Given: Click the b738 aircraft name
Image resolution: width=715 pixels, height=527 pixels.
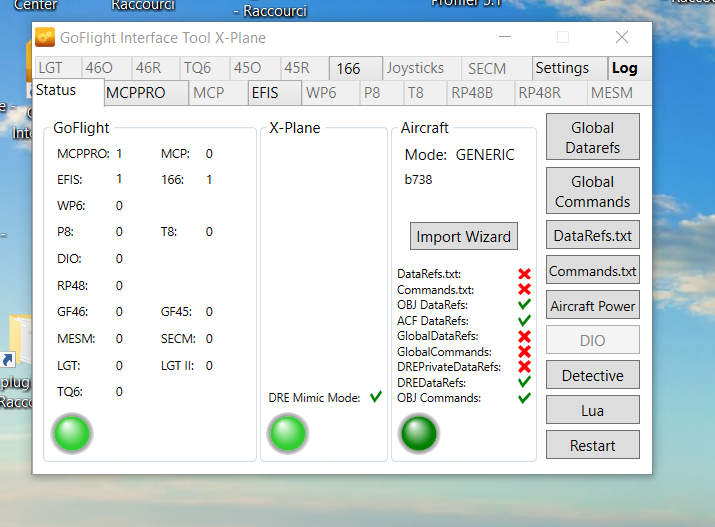Looking at the screenshot, I should (418, 179).
